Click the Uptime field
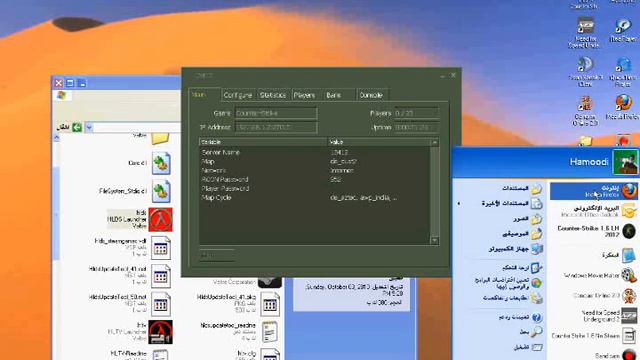This screenshot has height=360, width=640. pyautogui.click(x=417, y=127)
